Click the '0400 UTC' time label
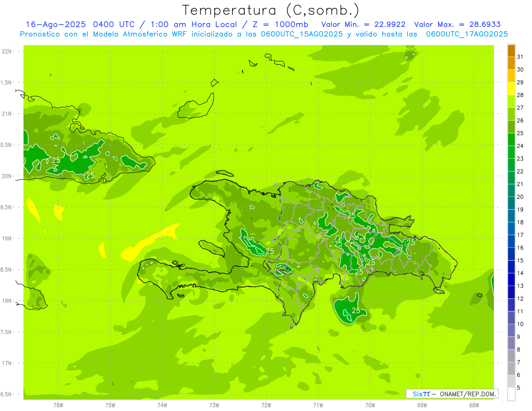Viewport: 532px width, 411px height. click(x=114, y=24)
